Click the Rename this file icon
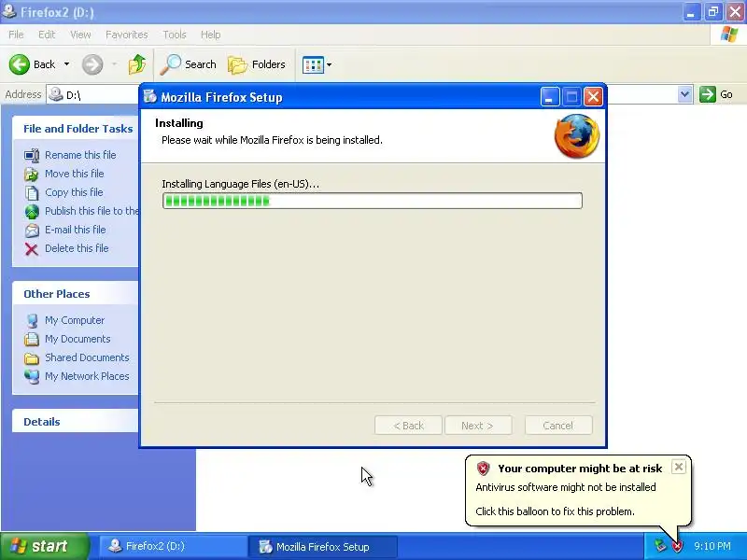The height and width of the screenshot is (560, 747). pyautogui.click(x=32, y=155)
